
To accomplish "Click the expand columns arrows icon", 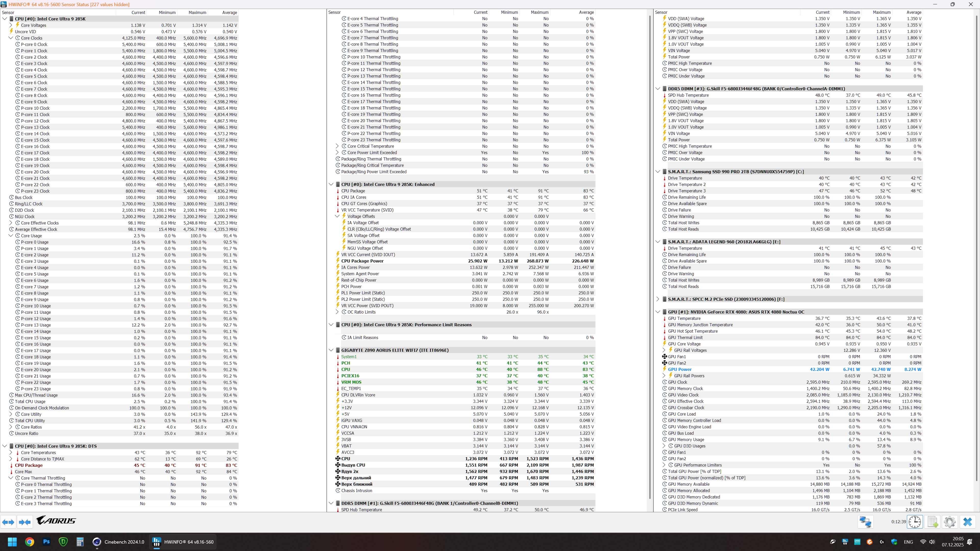I will tap(8, 522).
